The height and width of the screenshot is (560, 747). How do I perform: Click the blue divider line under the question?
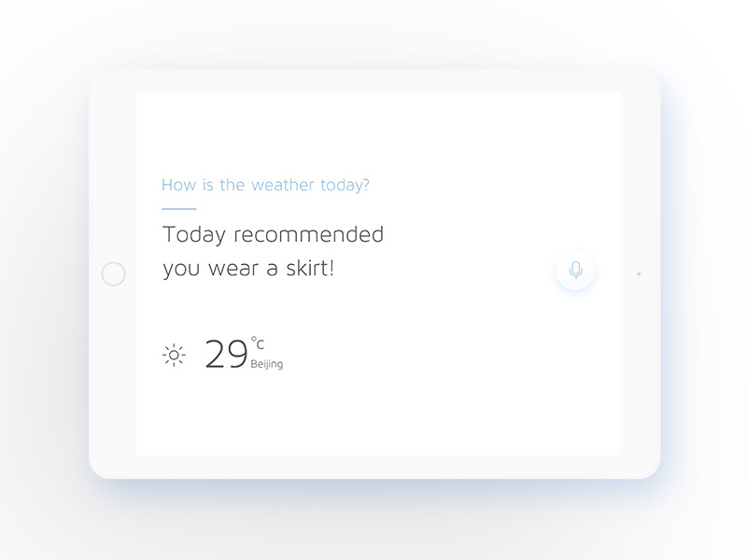(x=178, y=209)
